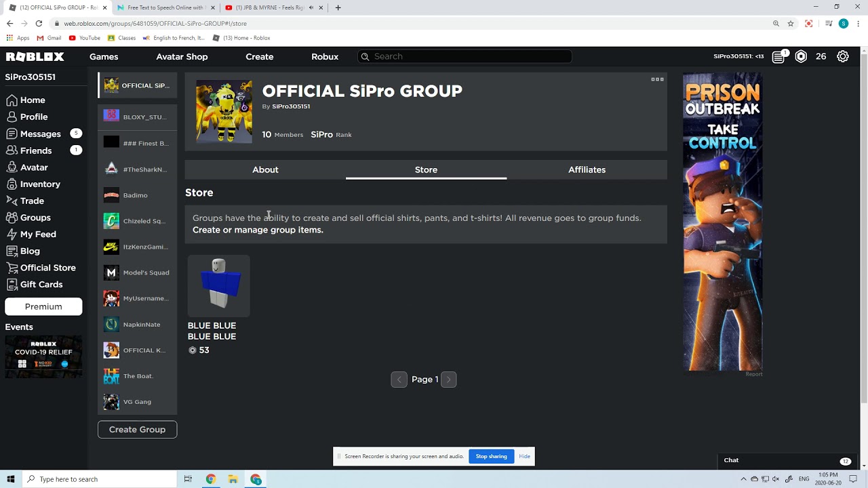
Task: Click Stop sharing button
Action: [491, 456]
